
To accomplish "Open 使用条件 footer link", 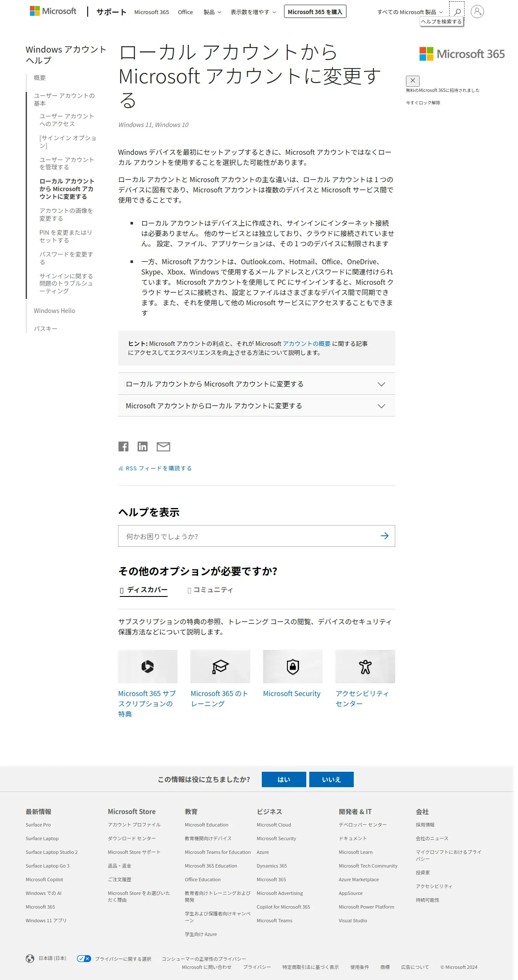I will 359,967.
